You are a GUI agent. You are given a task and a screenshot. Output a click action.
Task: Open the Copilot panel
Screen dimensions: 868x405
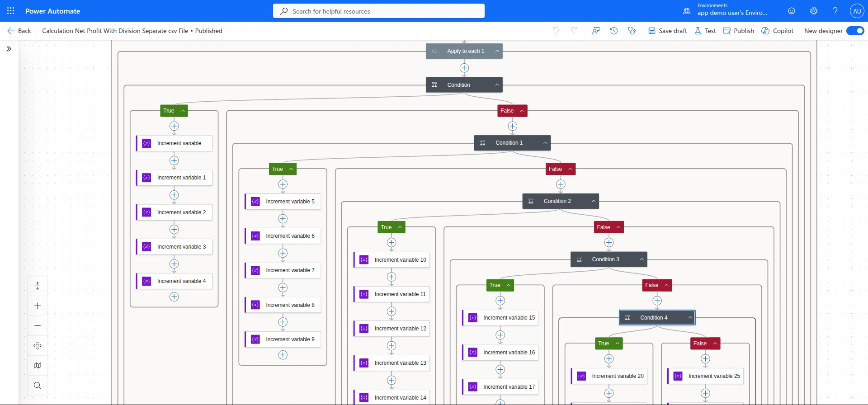[778, 31]
